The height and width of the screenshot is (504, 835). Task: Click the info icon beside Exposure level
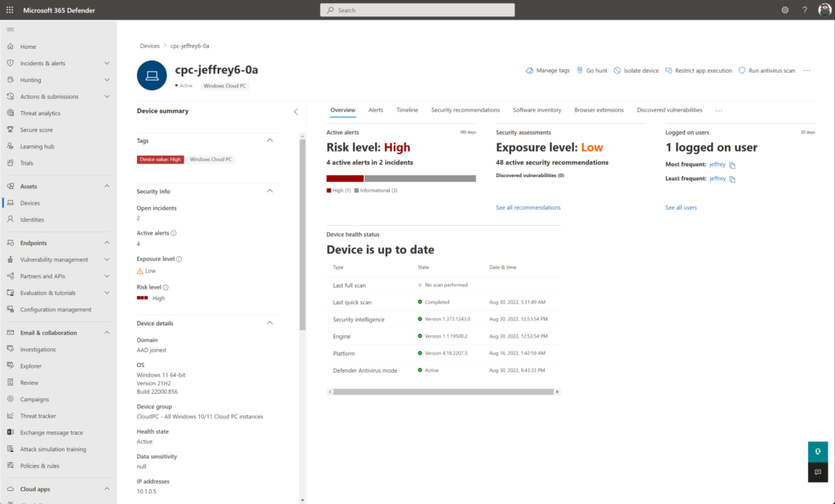click(x=179, y=259)
